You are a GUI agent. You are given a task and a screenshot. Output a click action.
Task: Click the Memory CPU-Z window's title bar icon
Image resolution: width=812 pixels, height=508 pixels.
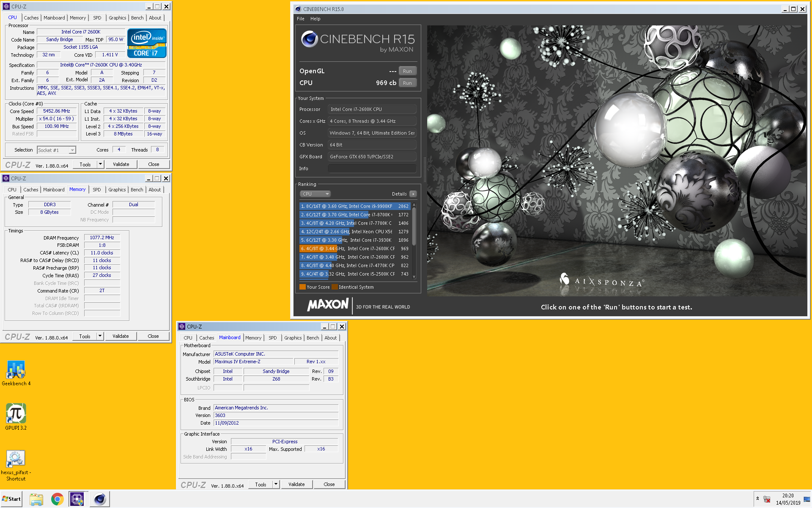pos(6,178)
